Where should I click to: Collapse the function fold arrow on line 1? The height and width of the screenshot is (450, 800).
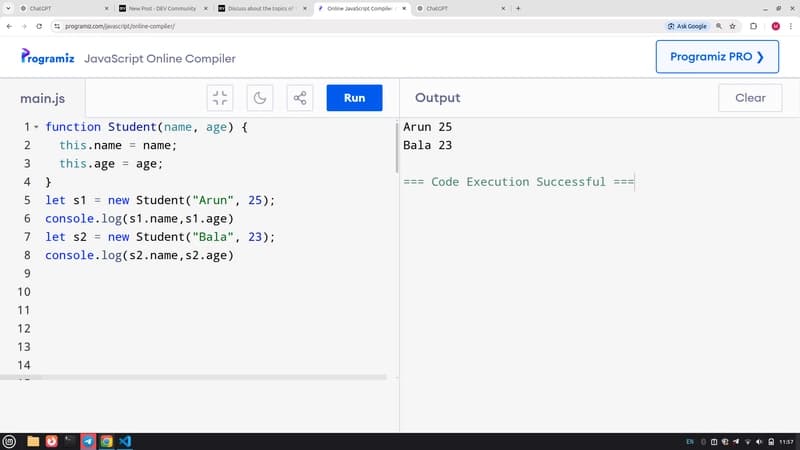point(37,127)
